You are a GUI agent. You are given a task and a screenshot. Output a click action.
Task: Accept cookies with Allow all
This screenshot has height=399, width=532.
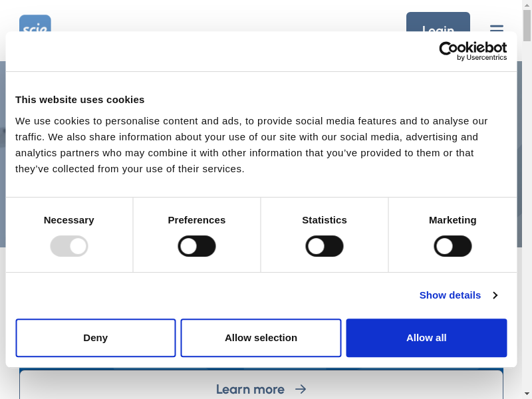click(426, 338)
